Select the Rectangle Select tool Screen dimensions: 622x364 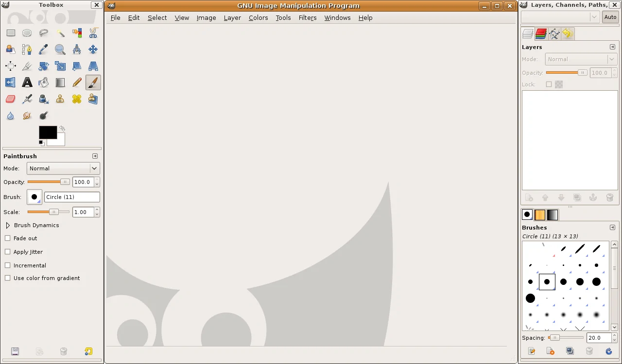11,33
